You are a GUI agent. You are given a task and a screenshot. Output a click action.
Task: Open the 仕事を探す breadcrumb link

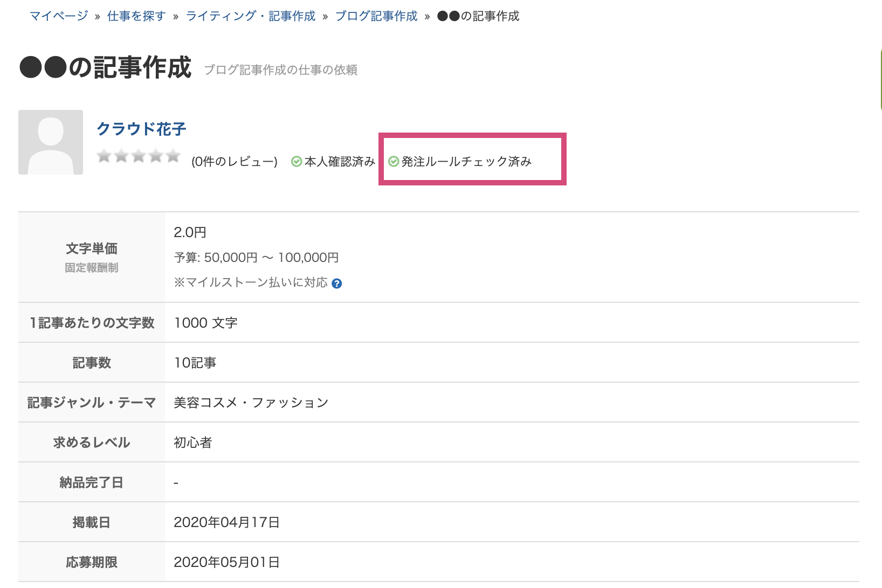[136, 16]
